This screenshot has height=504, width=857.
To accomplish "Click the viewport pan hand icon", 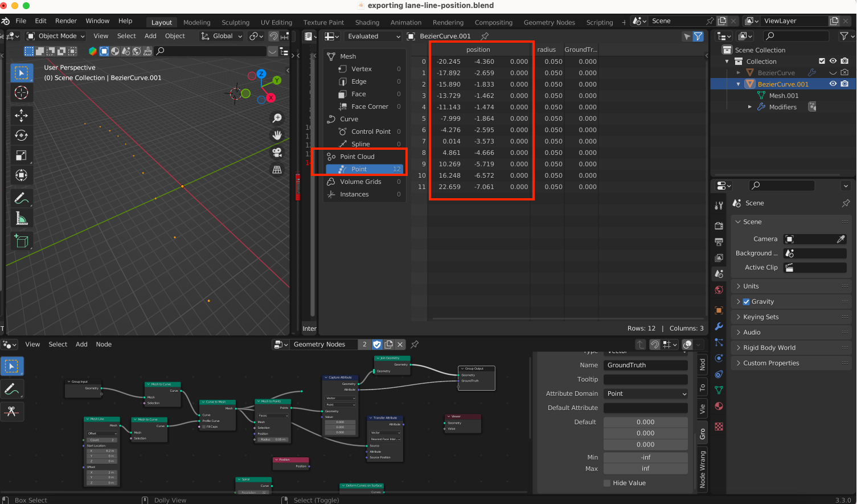I will 277,136.
